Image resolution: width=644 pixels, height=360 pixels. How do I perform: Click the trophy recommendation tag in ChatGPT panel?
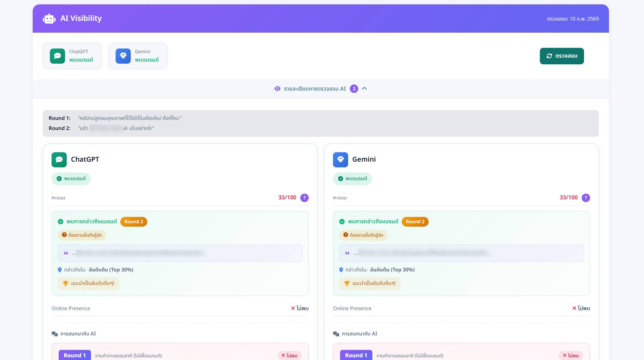point(89,283)
